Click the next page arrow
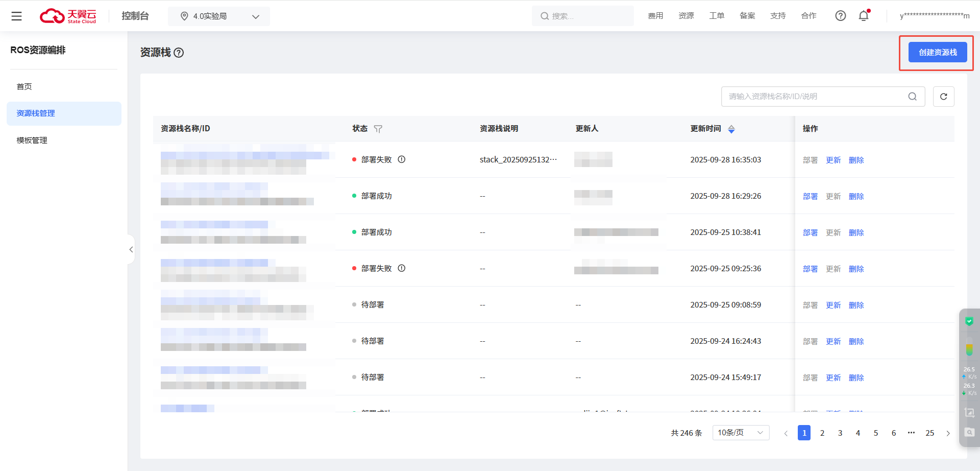 tap(948, 433)
